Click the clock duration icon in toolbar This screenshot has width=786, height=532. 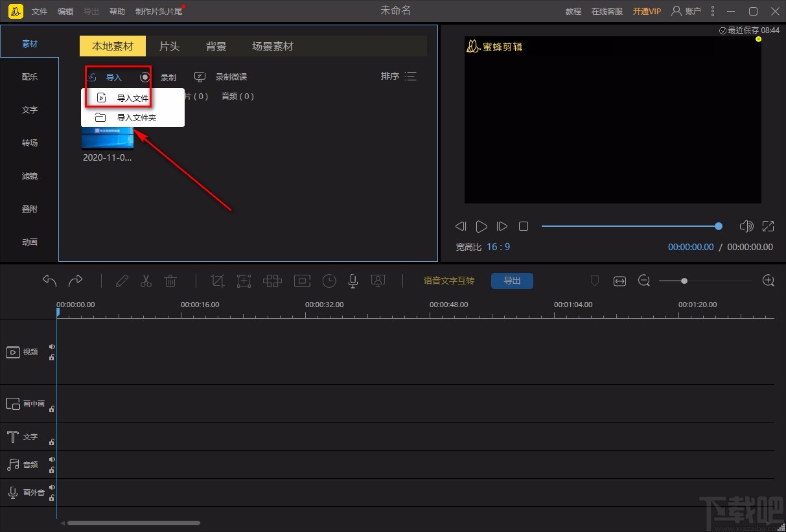[330, 281]
